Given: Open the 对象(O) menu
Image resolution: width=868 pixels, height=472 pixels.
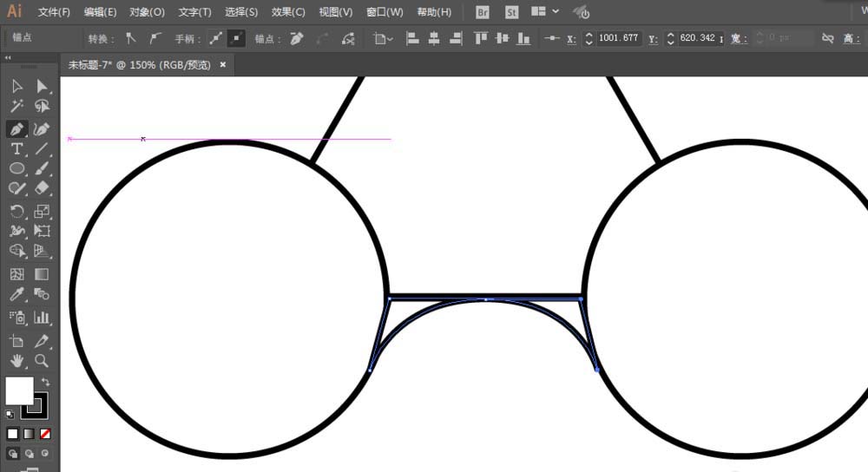Looking at the screenshot, I should (x=148, y=11).
